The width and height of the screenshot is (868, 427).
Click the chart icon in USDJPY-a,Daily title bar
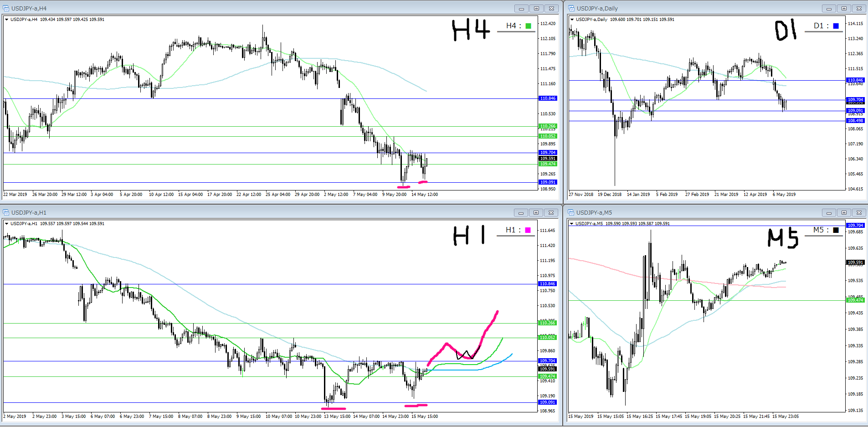pos(571,8)
